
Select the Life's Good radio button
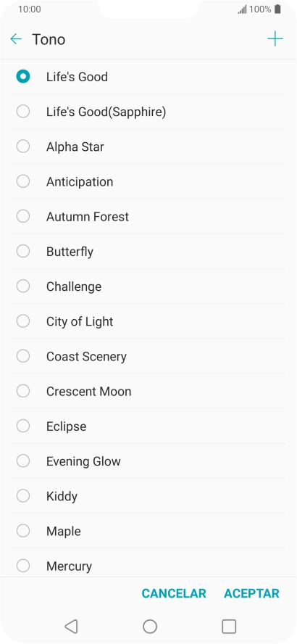(x=23, y=76)
